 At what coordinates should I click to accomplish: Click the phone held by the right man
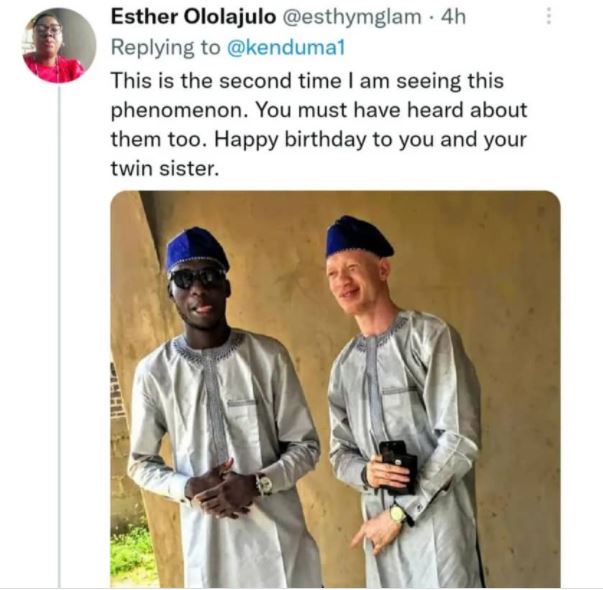pos(397,463)
